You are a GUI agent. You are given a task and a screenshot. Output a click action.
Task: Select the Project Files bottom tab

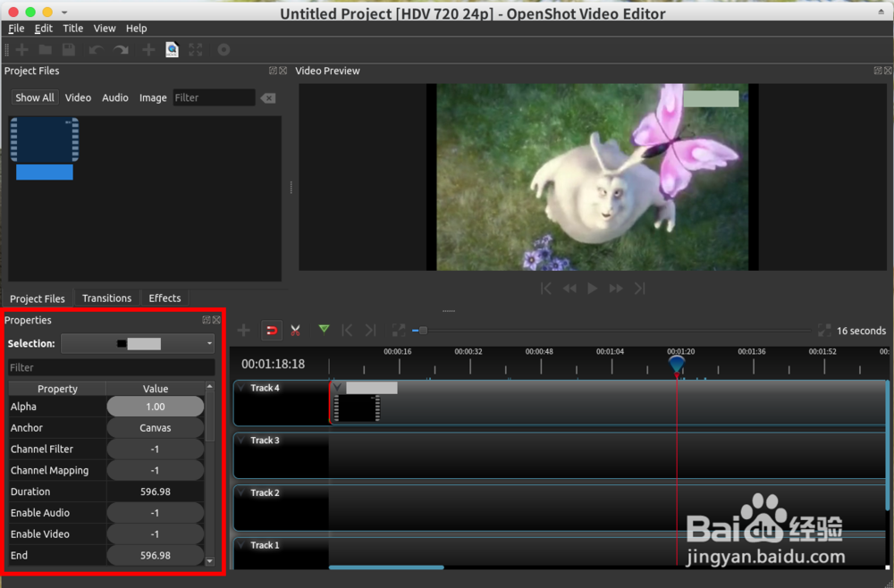click(37, 298)
